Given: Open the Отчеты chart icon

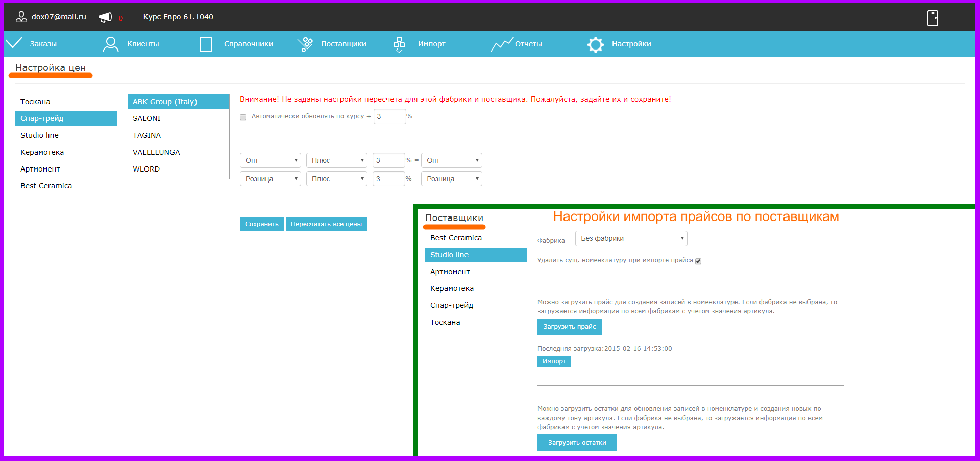Looking at the screenshot, I should [501, 44].
